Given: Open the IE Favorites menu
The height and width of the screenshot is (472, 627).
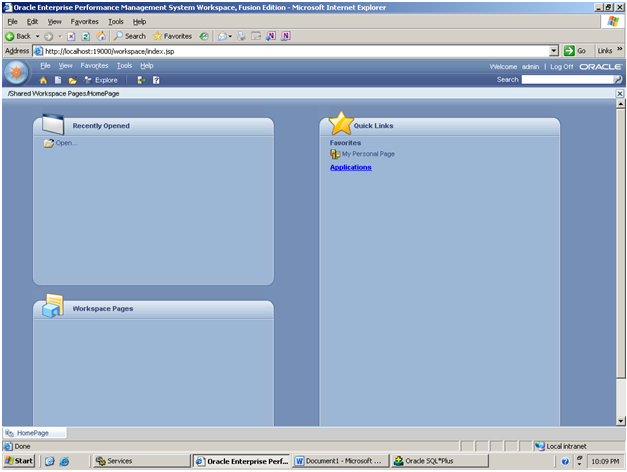Looking at the screenshot, I should [x=84, y=22].
